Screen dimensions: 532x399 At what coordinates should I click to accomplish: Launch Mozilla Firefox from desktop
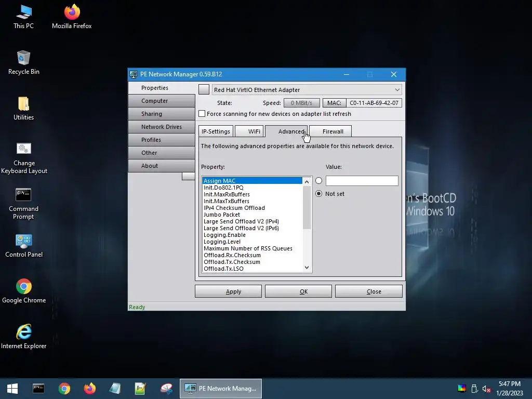pos(72,17)
